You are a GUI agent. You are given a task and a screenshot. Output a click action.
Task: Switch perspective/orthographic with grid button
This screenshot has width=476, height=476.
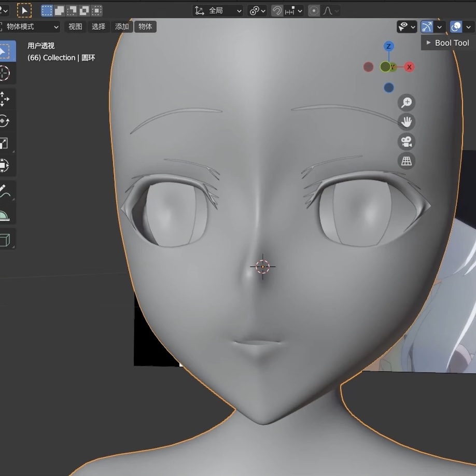[407, 161]
